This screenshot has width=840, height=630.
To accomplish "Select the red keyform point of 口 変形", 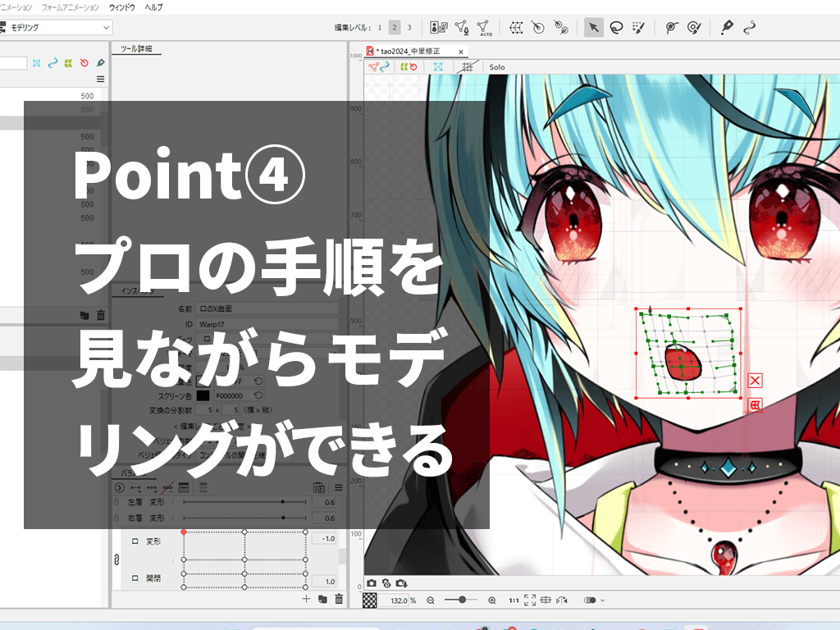I will tap(184, 532).
